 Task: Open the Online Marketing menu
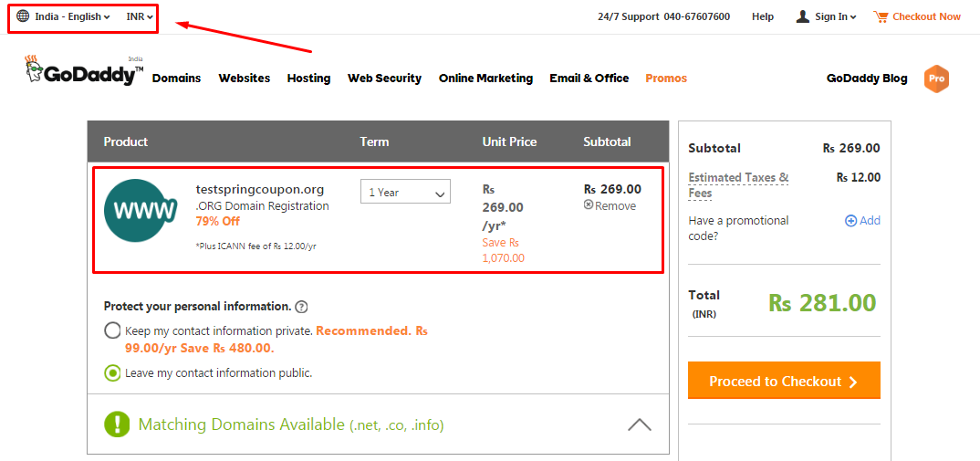pyautogui.click(x=485, y=79)
